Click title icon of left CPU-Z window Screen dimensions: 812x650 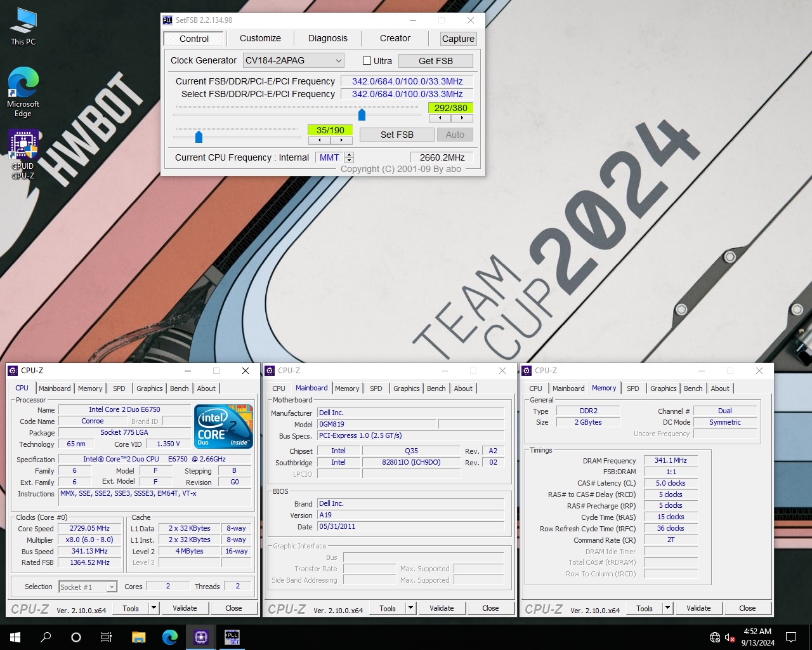(x=13, y=371)
